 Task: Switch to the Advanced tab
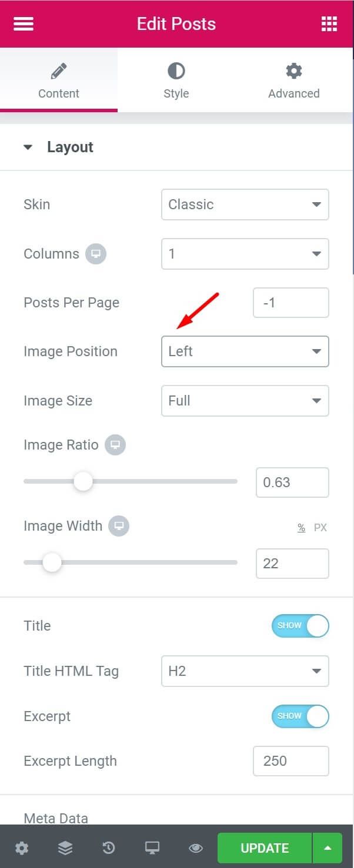tap(294, 81)
